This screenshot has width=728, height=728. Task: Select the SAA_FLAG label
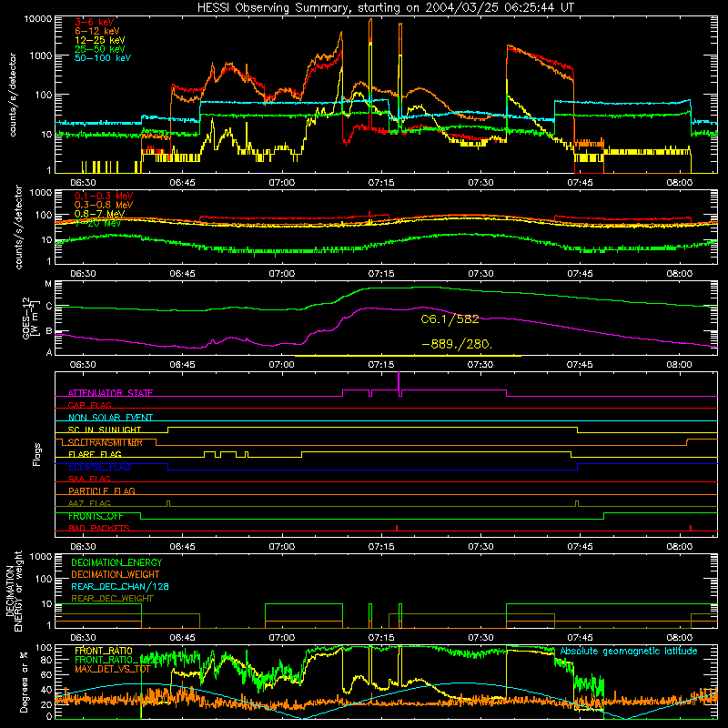[x=89, y=479]
